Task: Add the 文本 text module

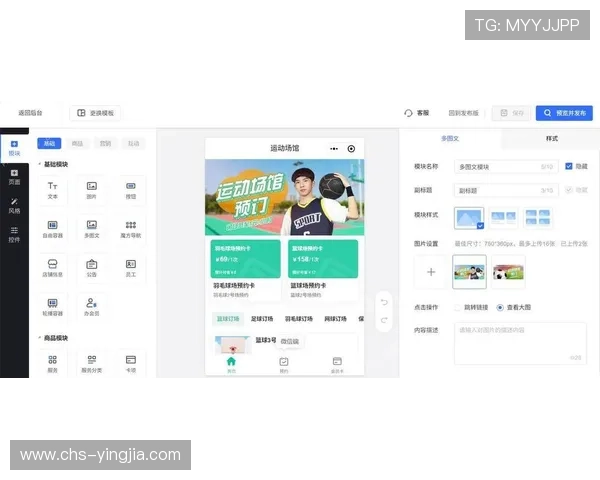Action: (x=53, y=190)
